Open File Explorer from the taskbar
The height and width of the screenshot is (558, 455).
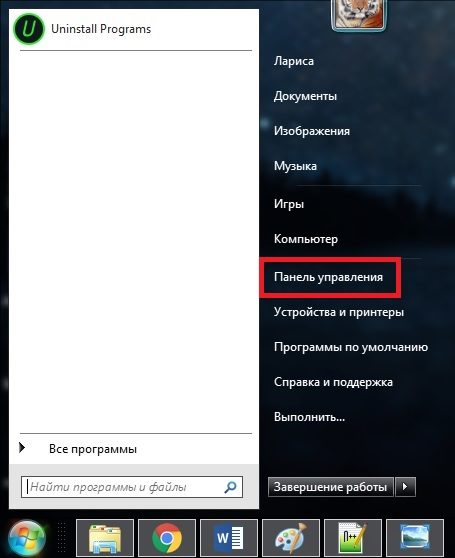[105, 538]
